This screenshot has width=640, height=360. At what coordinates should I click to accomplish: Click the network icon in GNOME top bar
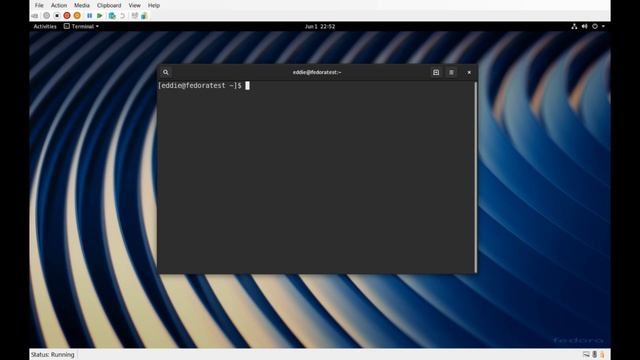574,26
